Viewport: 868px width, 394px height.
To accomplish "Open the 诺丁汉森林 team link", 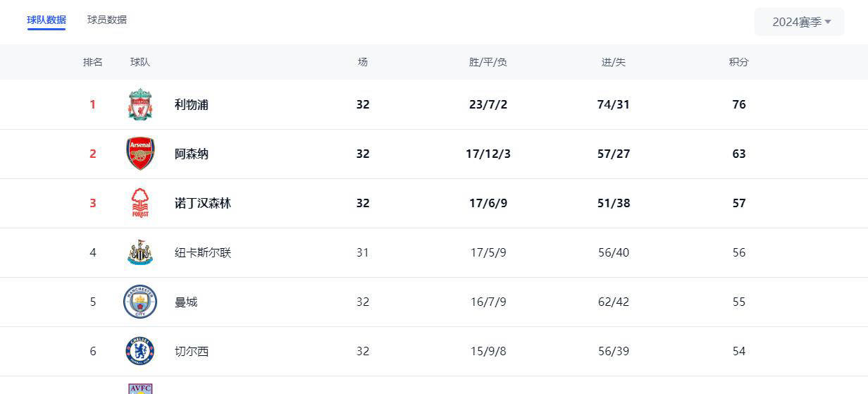I will pos(203,203).
